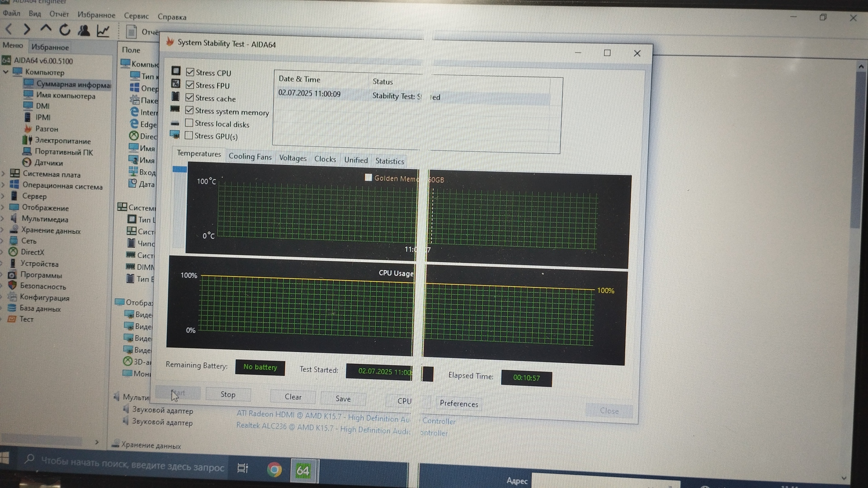Disable the Stress CPU checkbox
The image size is (868, 488).
[x=190, y=72]
